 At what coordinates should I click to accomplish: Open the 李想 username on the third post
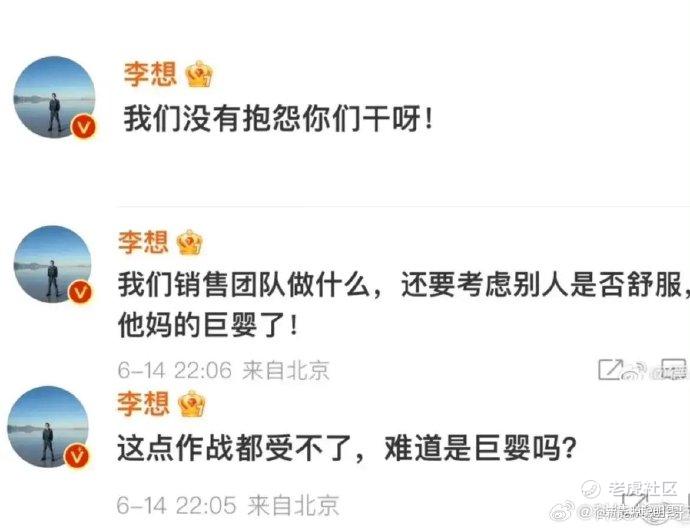[143, 403]
